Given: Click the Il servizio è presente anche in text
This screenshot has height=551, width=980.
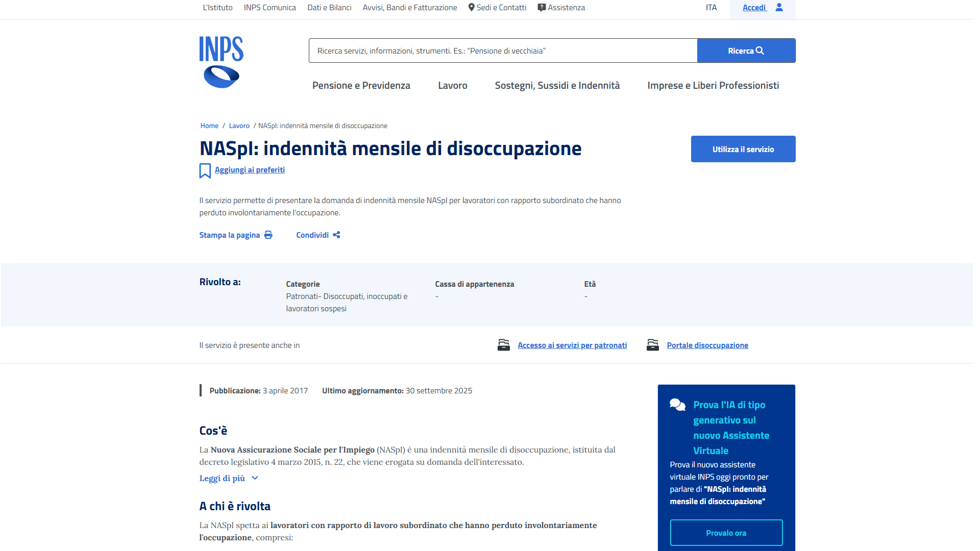Looking at the screenshot, I should click(x=250, y=345).
